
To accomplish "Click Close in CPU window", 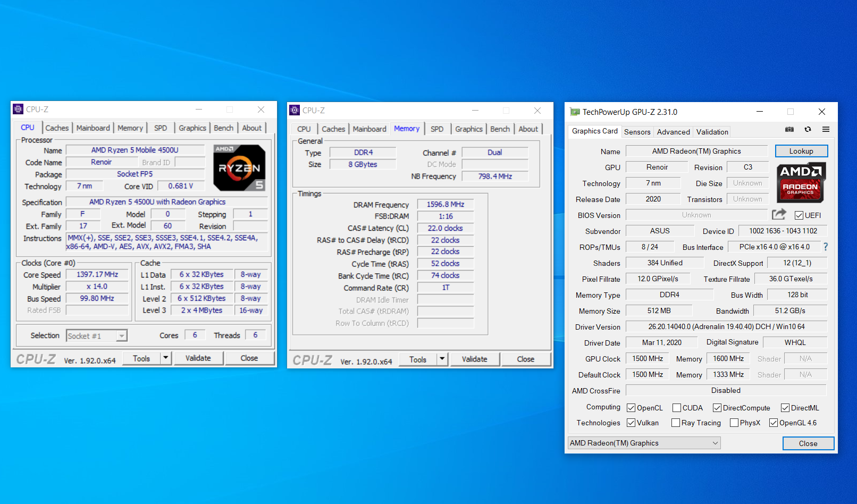I will click(249, 358).
